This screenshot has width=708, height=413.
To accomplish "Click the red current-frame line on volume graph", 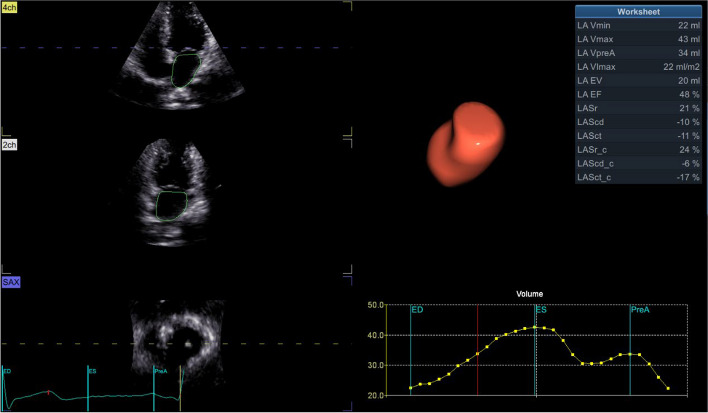I will click(477, 350).
